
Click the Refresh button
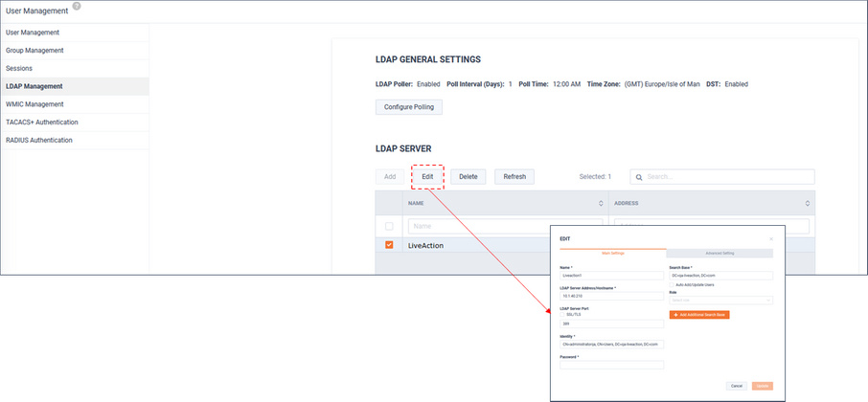coord(514,177)
